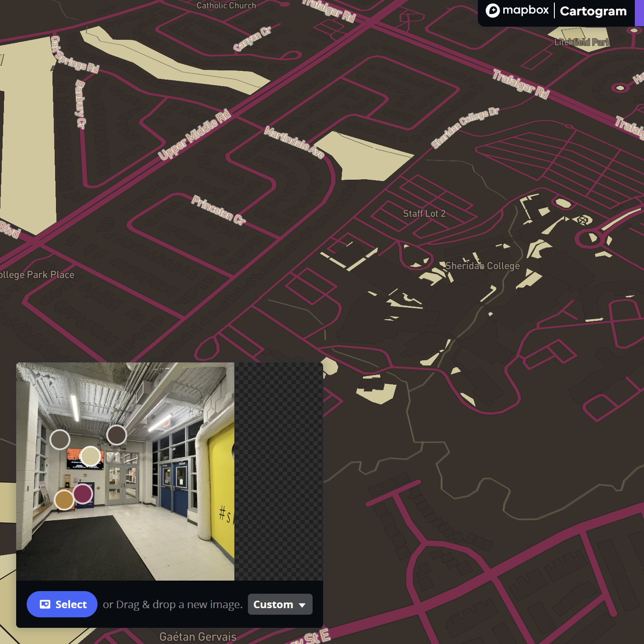Click the Canyon Cr street label

252,38
